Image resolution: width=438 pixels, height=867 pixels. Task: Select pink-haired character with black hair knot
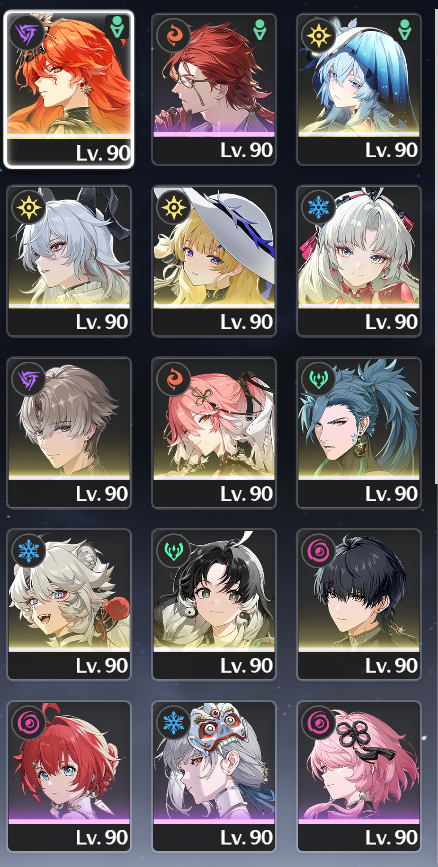point(358,776)
